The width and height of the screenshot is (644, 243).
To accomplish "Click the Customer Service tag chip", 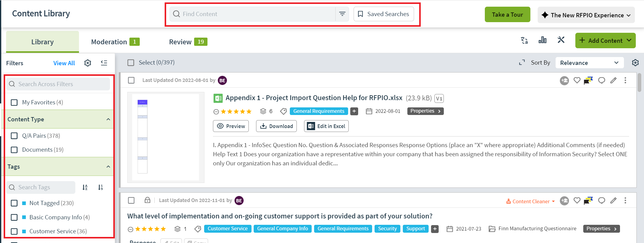I will point(228,229).
